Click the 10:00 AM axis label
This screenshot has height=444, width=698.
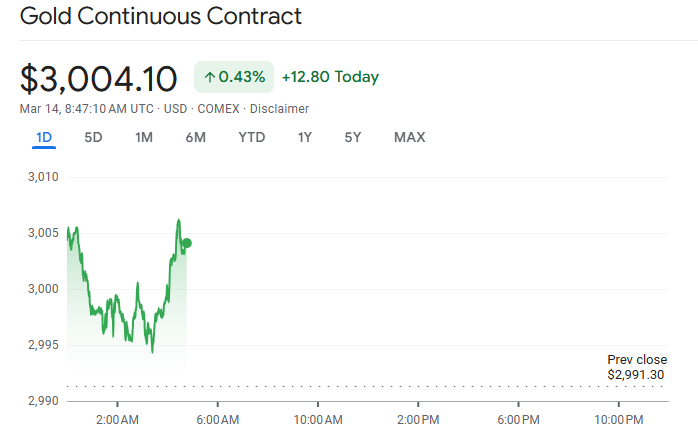319,418
